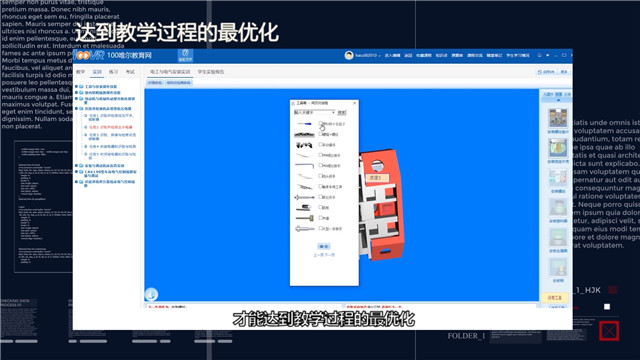Open the keyword dropdown in toolbox dialog
Screen dimensions: 640x360
click(314, 112)
